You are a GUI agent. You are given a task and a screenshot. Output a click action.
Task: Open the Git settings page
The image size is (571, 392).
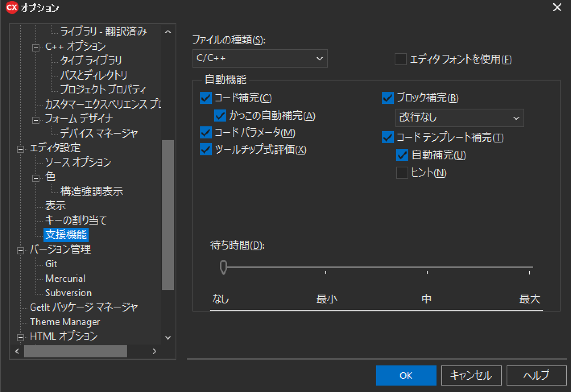pyautogui.click(x=51, y=264)
